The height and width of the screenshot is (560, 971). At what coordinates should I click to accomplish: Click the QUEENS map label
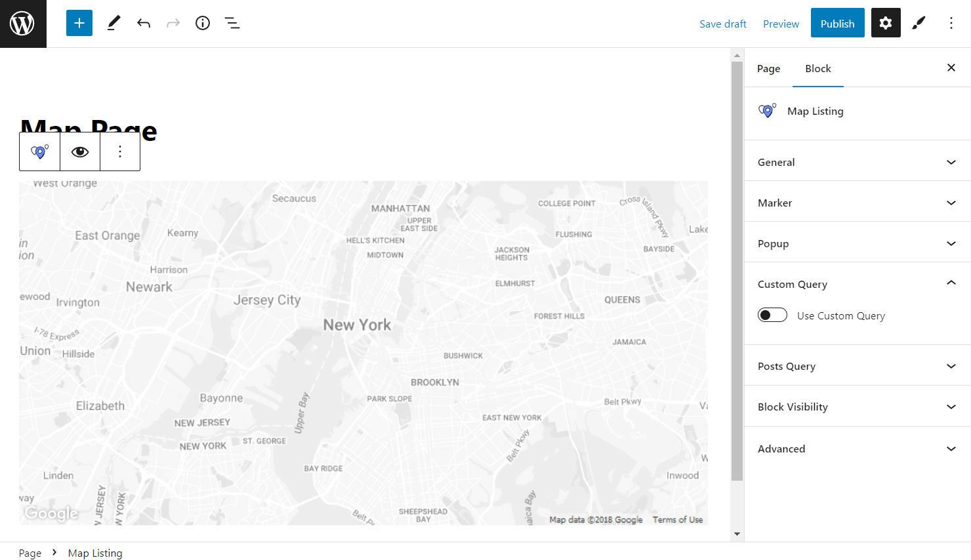pyautogui.click(x=622, y=300)
